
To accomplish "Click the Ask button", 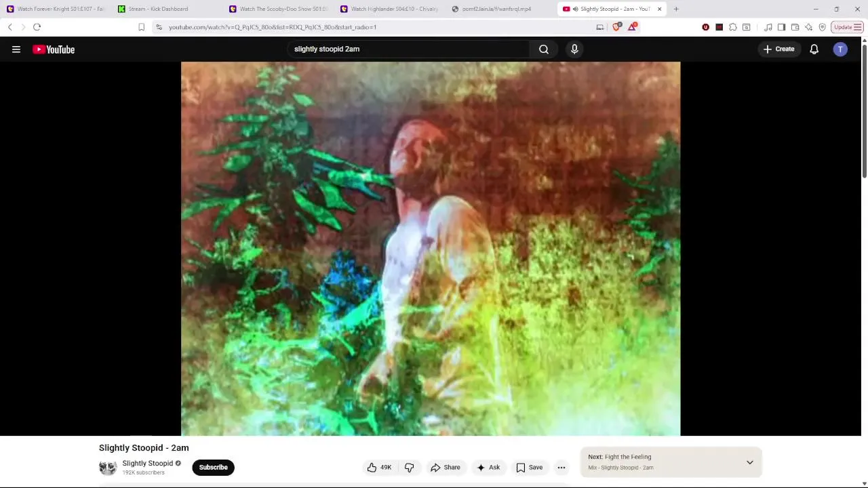I will [x=488, y=467].
